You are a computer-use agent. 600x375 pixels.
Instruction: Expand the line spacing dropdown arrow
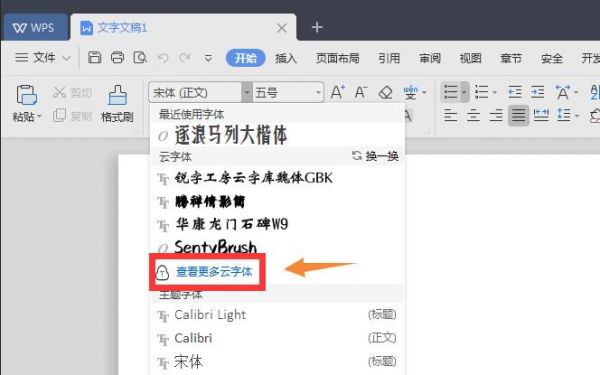577,116
